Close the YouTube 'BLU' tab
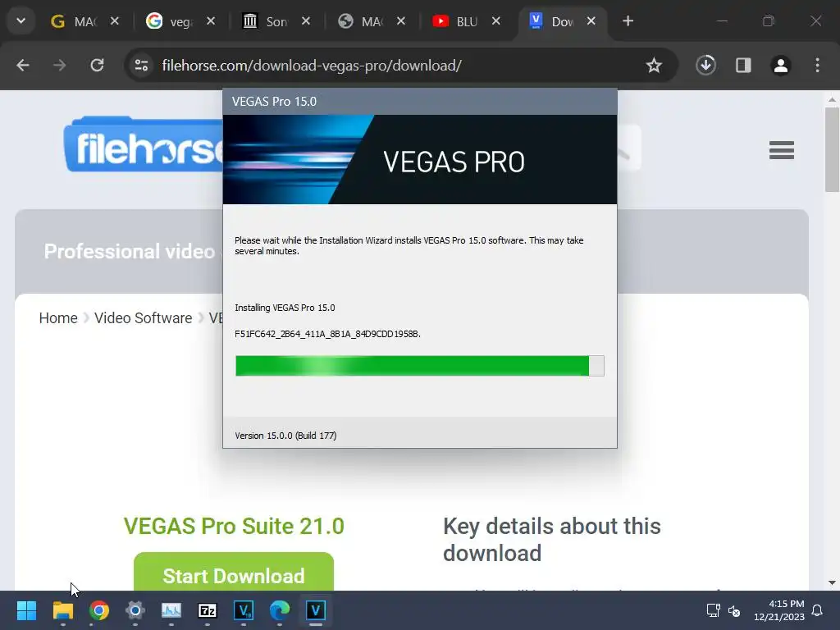 coord(496,21)
